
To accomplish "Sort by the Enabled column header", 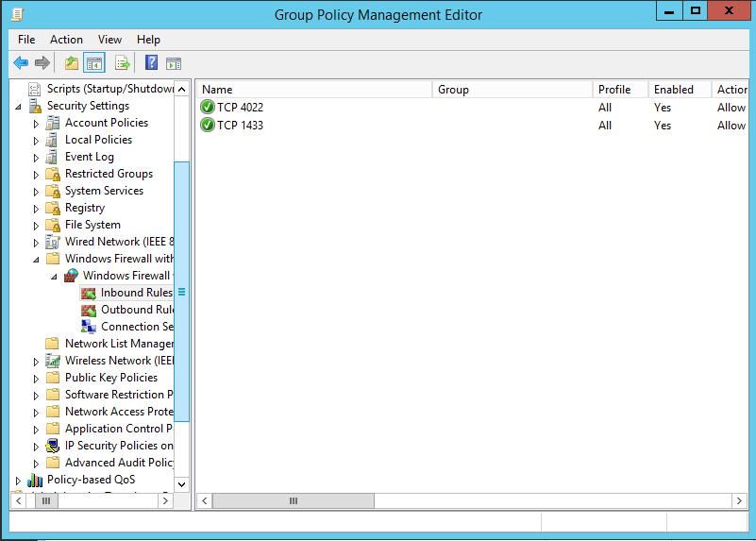I will tap(680, 90).
